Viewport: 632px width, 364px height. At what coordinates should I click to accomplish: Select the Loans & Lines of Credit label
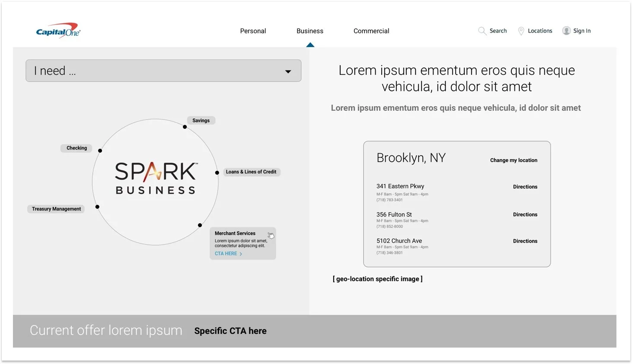251,172
